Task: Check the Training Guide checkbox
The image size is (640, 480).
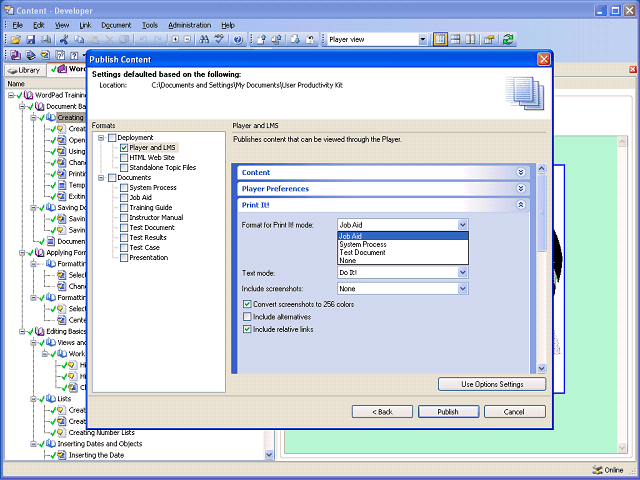Action: click(124, 208)
